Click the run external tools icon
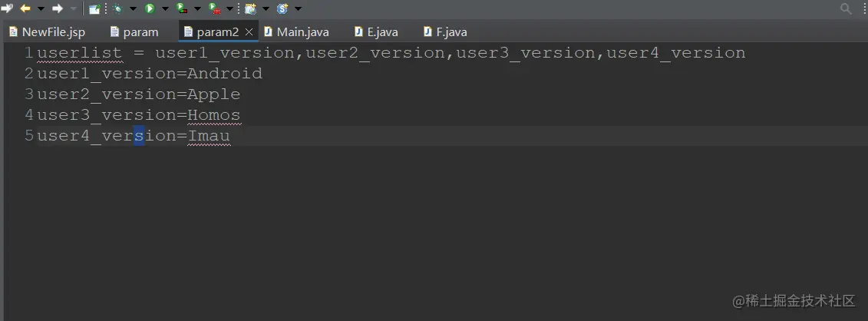Screen dimensions: 868x321 tap(214, 8)
